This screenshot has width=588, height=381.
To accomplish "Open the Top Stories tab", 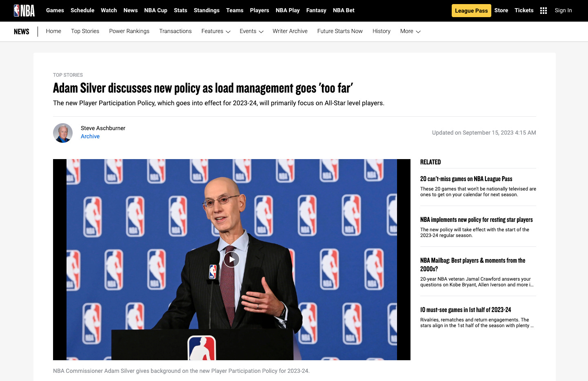I will (x=85, y=31).
